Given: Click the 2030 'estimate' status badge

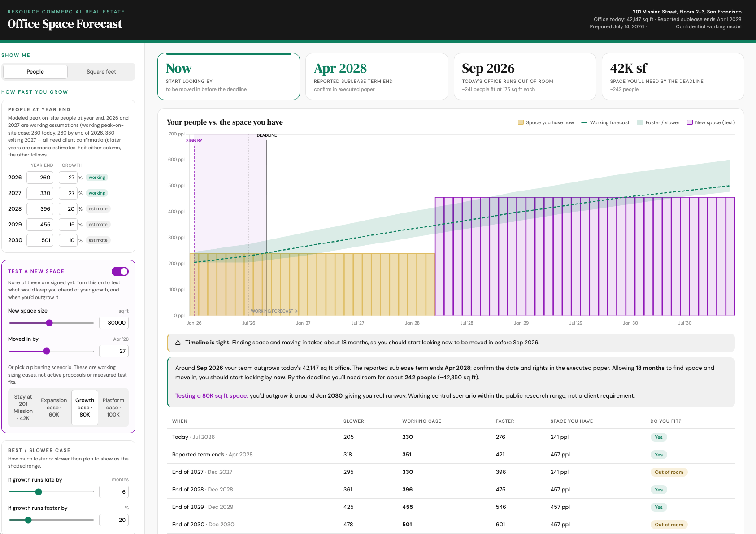Looking at the screenshot, I should pyautogui.click(x=98, y=240).
